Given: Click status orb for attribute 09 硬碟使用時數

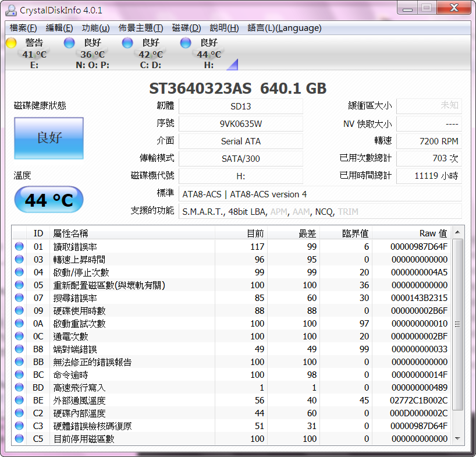Looking at the screenshot, I should point(19,310).
